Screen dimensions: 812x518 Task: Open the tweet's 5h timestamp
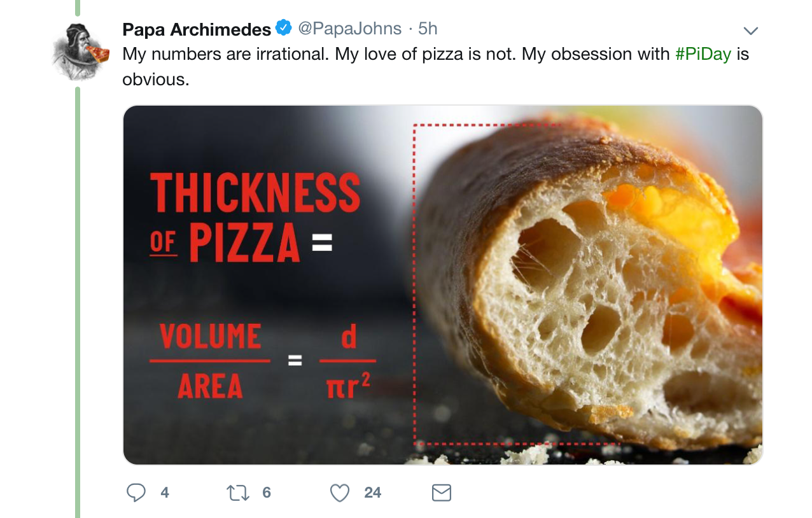pos(428,29)
